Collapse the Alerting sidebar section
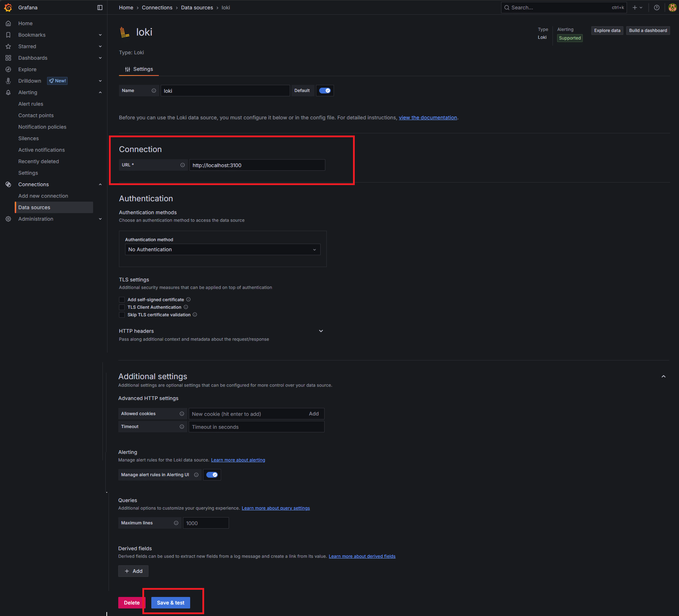This screenshot has height=616, width=679. pos(100,92)
